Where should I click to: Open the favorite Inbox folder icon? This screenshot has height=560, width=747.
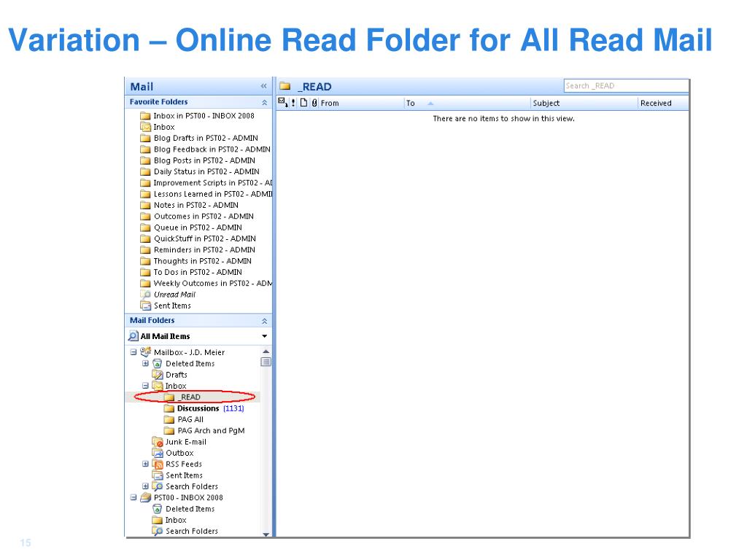pos(145,127)
